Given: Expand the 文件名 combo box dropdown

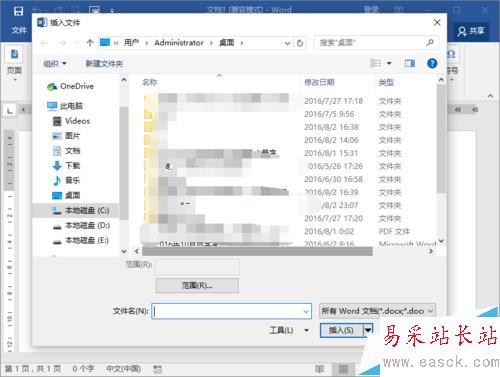Looking at the screenshot, I should point(306,311).
